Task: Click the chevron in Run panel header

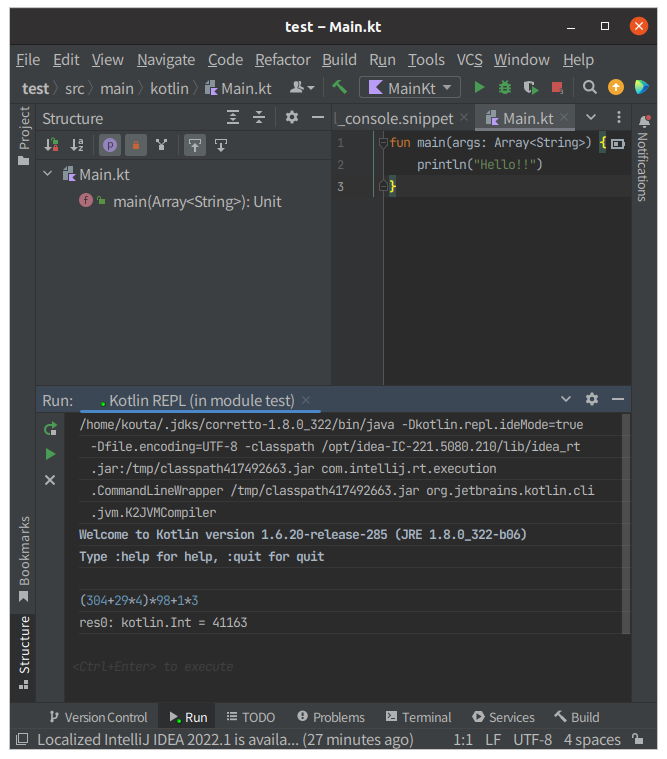Action: pos(565,399)
